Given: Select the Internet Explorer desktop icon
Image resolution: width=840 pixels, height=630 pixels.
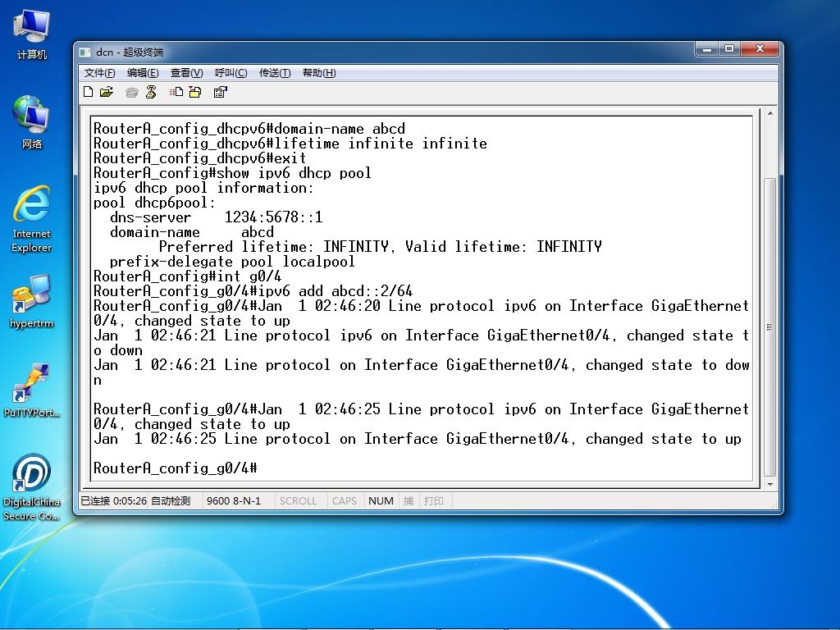Looking at the screenshot, I should [x=32, y=220].
